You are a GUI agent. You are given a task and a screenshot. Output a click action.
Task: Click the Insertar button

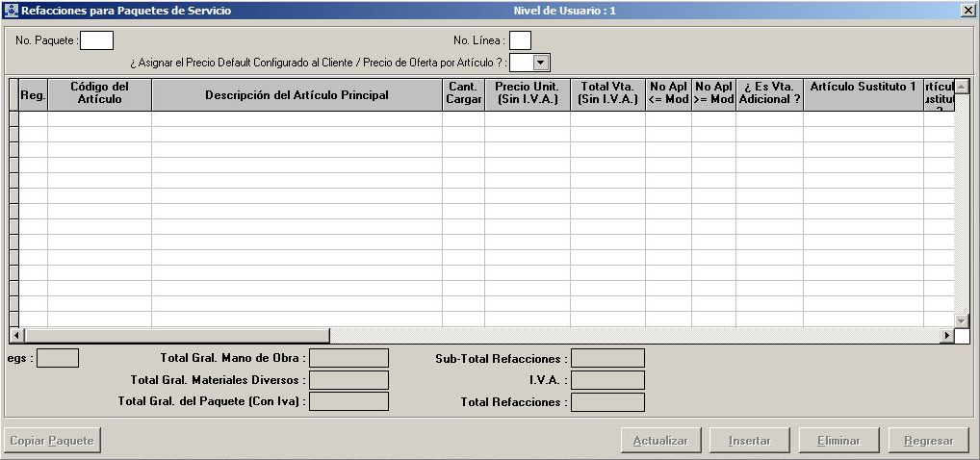(x=750, y=441)
